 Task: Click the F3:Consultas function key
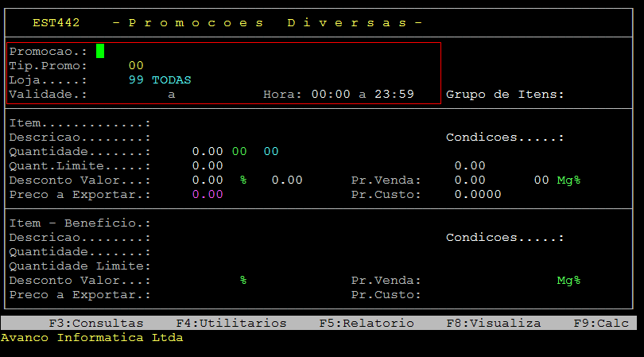pos(96,323)
